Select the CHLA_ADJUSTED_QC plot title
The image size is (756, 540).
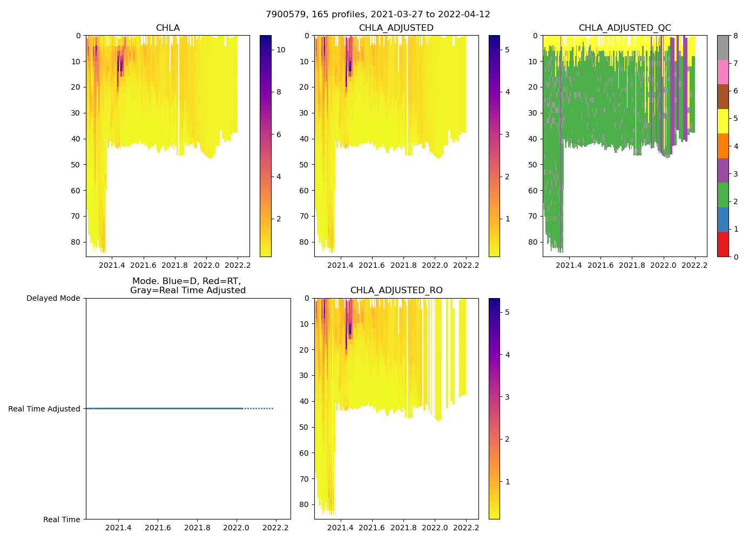tap(625, 28)
